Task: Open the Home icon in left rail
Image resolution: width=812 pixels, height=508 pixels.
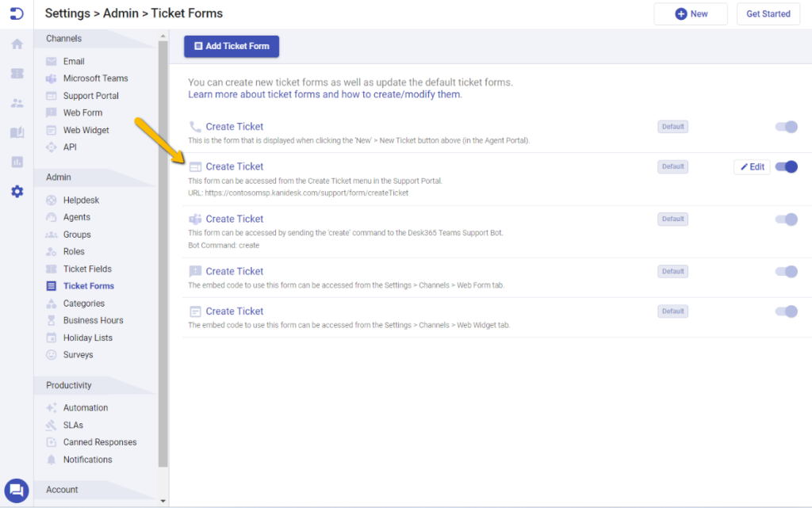Action: tap(17, 44)
